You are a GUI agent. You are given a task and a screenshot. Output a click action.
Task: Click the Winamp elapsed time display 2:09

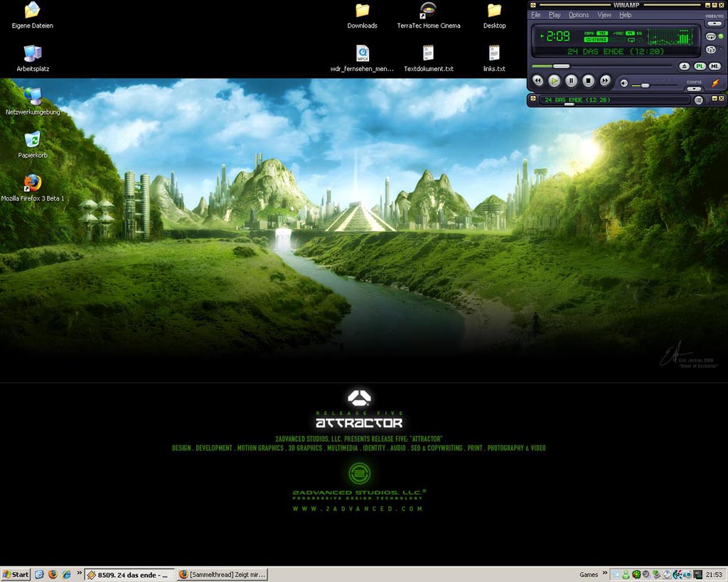coord(557,36)
